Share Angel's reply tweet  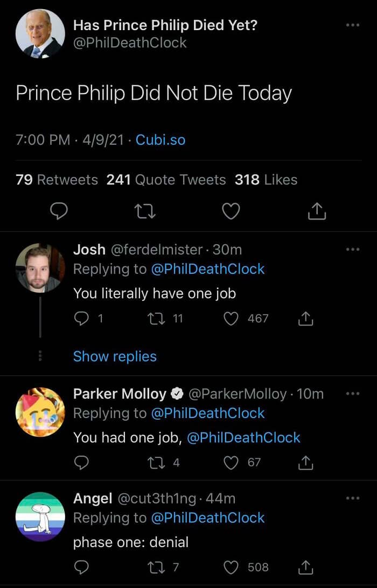pos(305,566)
